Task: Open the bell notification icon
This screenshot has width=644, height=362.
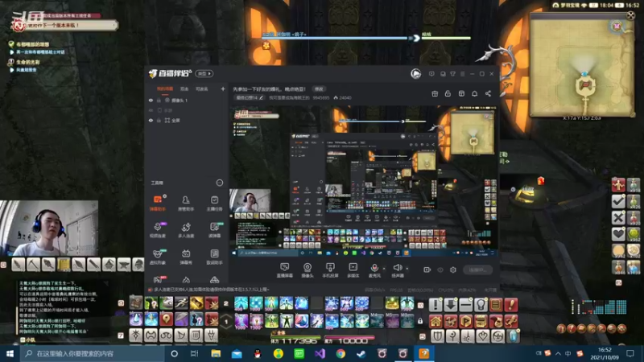Action: [x=474, y=93]
